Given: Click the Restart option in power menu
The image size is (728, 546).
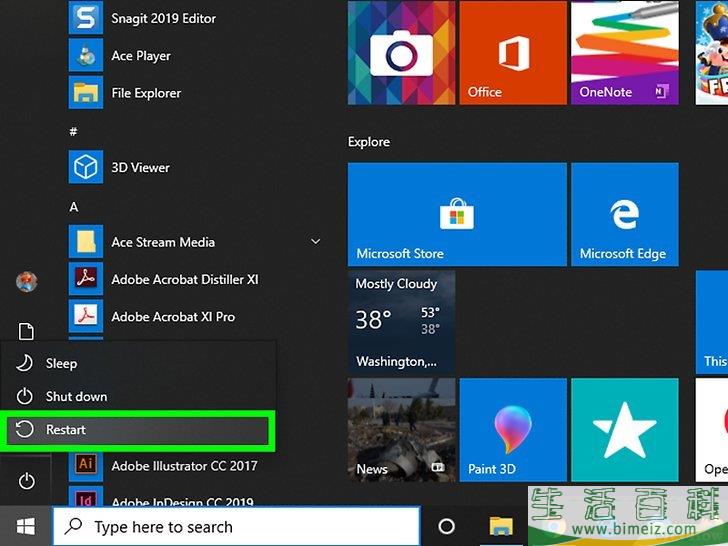Looking at the screenshot, I should point(138,430).
